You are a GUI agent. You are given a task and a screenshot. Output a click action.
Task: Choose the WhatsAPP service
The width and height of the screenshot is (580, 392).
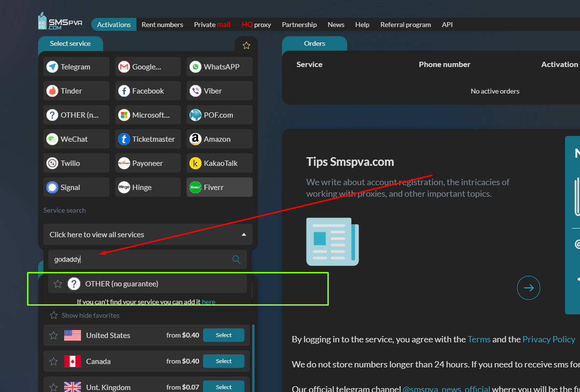point(219,67)
